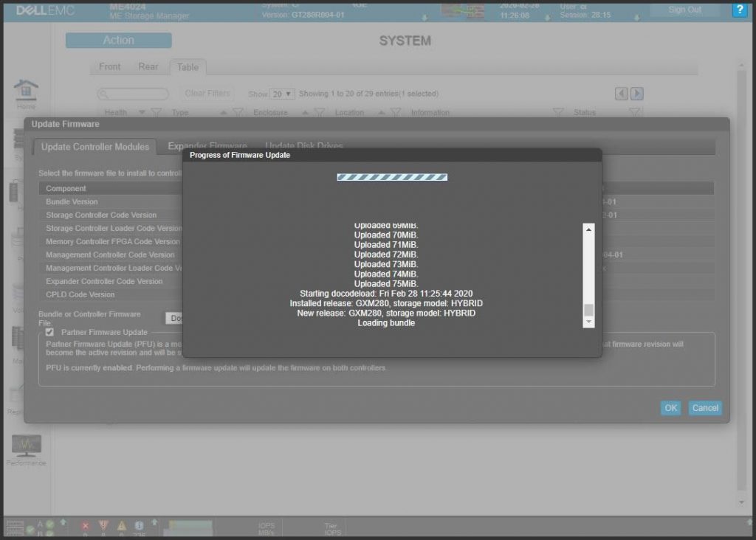756x540 pixels.
Task: Go to the Home sidebar icon
Action: [x=26, y=94]
